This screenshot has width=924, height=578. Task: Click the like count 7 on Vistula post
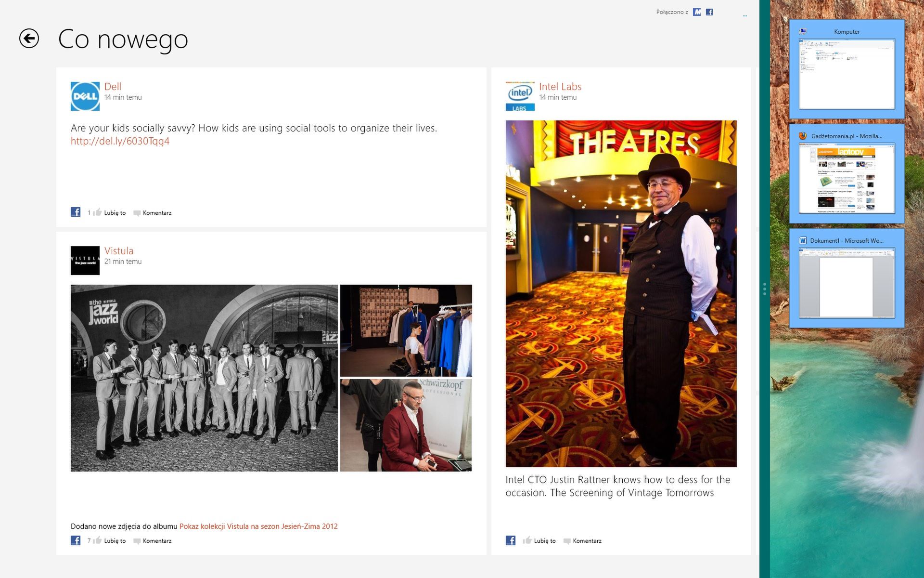tap(89, 541)
